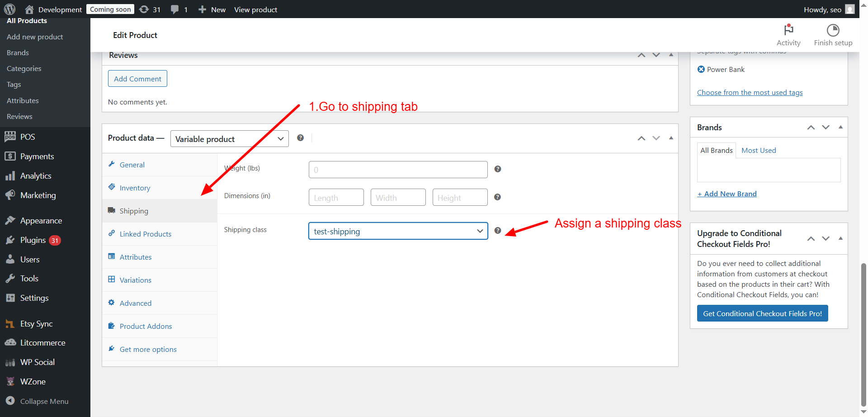Open the Shipping class dropdown
Screen dimensions: 868x417
[x=398, y=231]
